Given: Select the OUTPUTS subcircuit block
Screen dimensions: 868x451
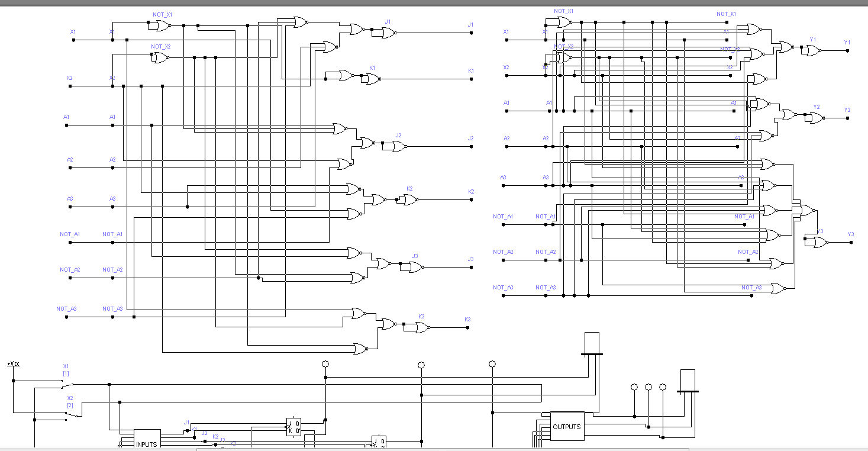Looking at the screenshot, I should 567,426.
